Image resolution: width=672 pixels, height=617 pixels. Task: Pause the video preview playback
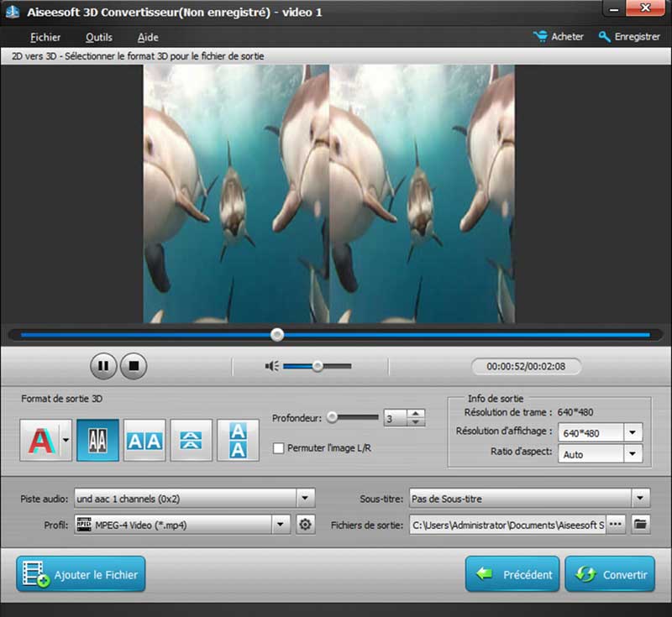pos(102,366)
